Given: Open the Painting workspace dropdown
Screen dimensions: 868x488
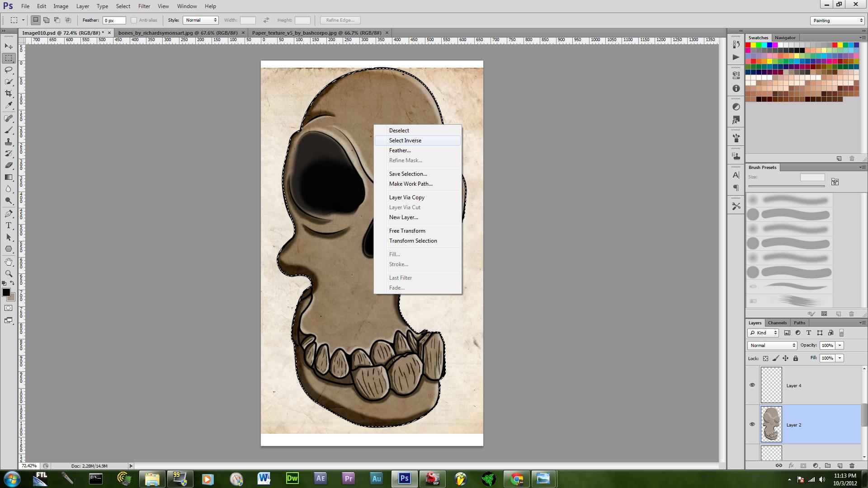Looking at the screenshot, I should point(837,20).
